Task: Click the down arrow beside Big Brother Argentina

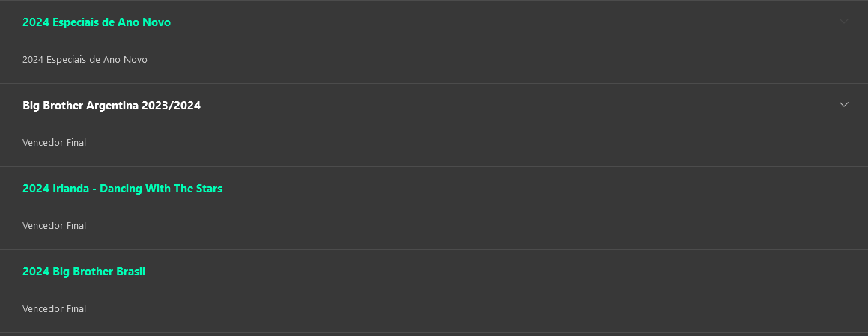Action: 844,105
